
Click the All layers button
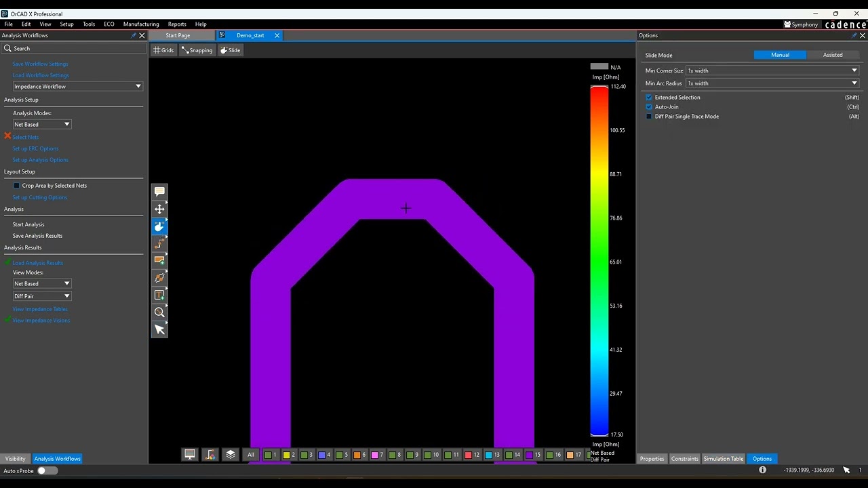(251, 455)
